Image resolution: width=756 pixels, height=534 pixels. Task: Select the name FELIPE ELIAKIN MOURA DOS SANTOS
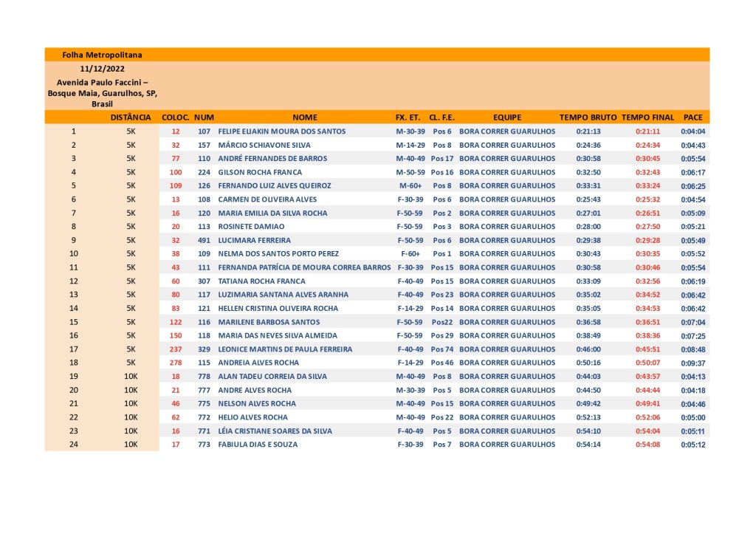coord(281,131)
